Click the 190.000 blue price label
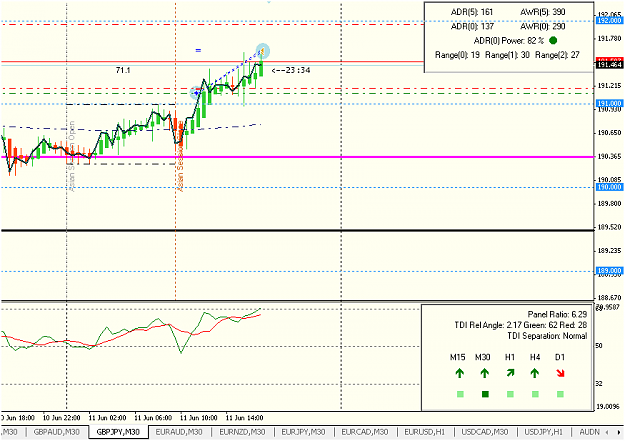The height and width of the screenshot is (441, 625). pos(609,187)
